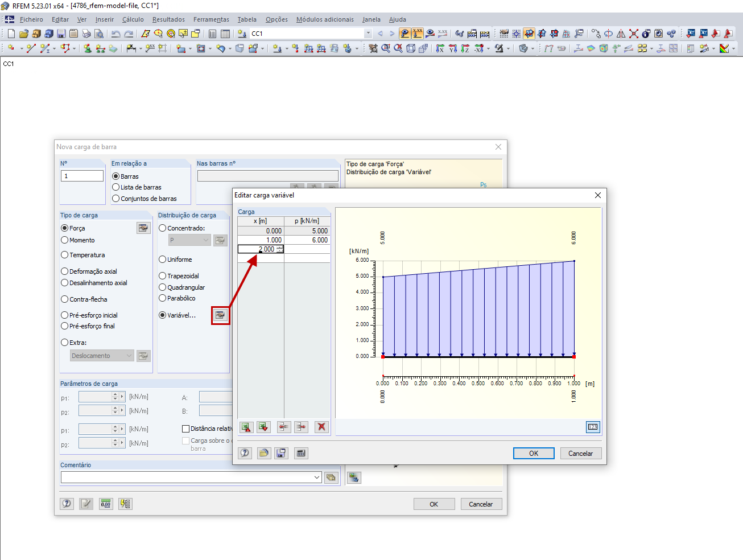Expand the color scale tool dropdown arrow

point(733,48)
